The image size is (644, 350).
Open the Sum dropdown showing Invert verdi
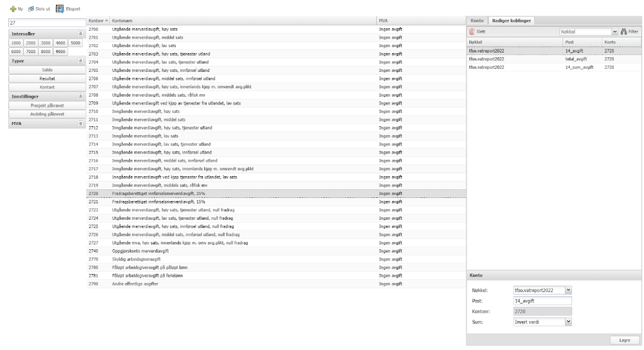click(567, 322)
